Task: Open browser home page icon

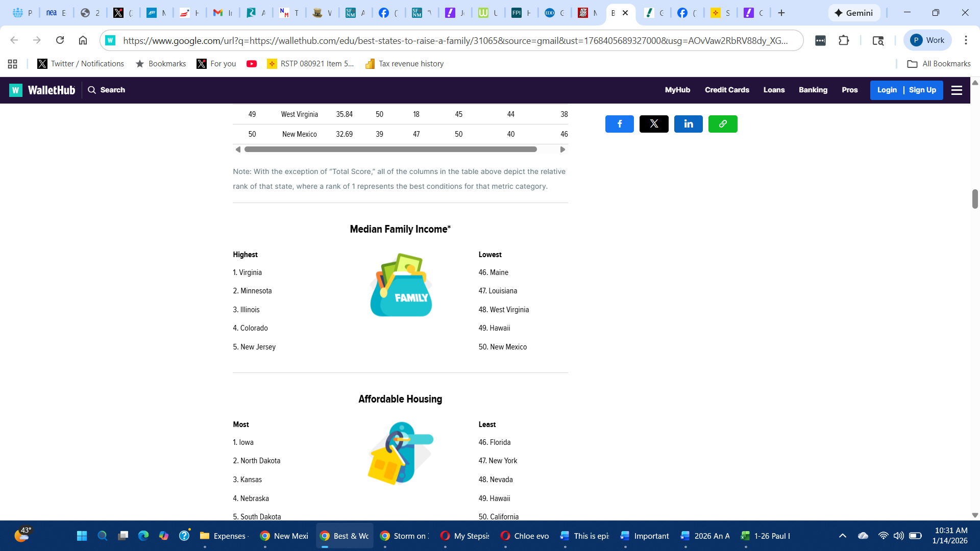Action: point(83,40)
